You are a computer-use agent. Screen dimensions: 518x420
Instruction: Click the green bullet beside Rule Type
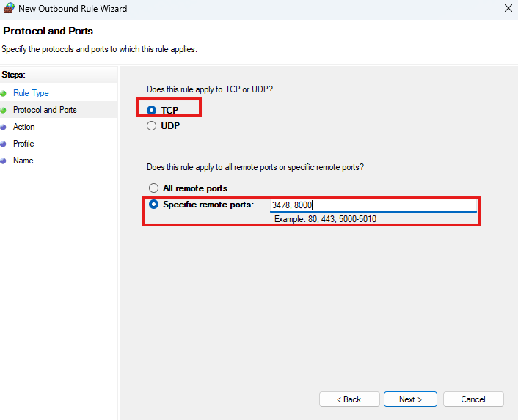[x=4, y=93]
